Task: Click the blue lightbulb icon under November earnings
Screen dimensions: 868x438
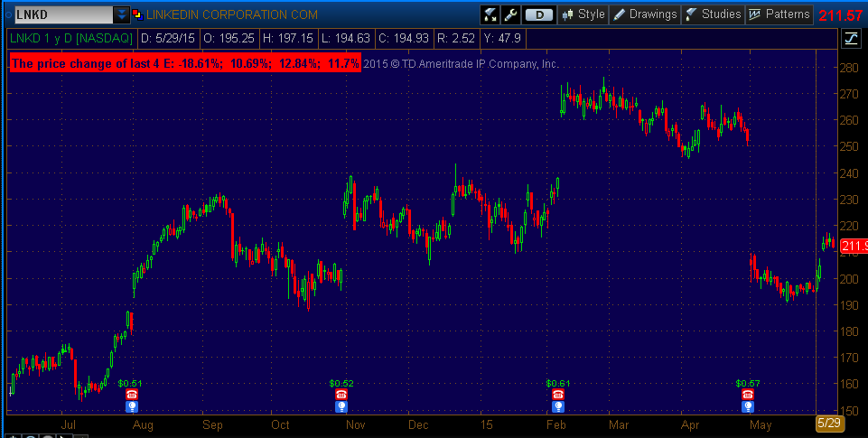Action: 341,406
